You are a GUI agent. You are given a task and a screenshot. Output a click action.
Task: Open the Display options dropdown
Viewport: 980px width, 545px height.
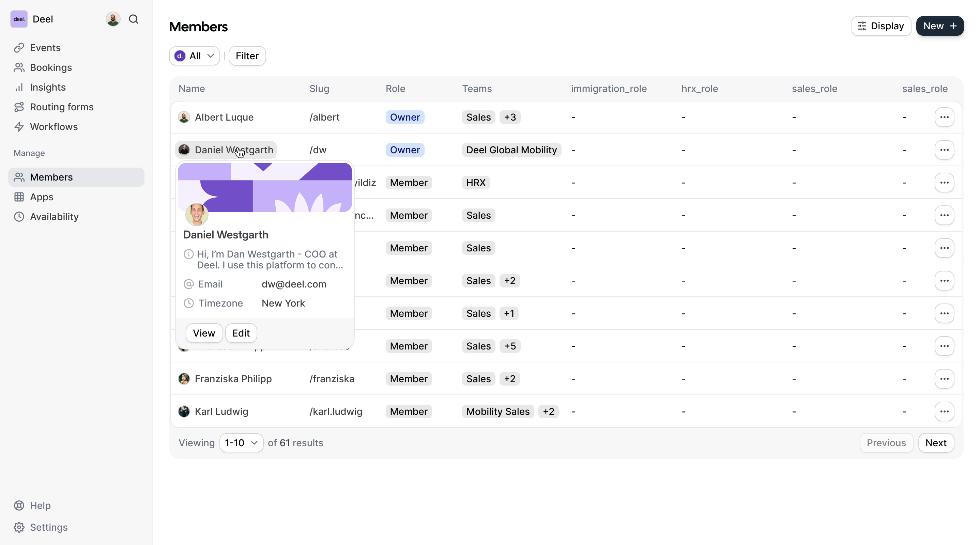point(881,26)
